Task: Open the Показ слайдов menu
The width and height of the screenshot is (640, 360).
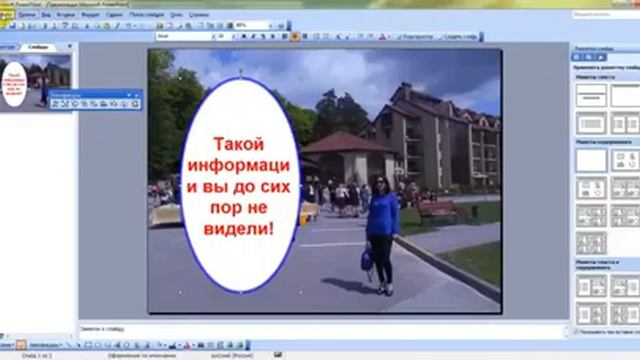Action: coord(146,15)
